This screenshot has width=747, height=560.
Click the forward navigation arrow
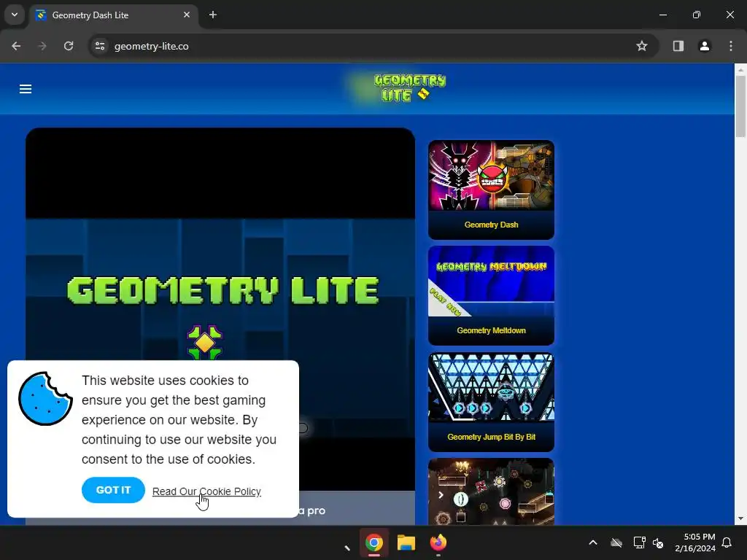coord(42,46)
